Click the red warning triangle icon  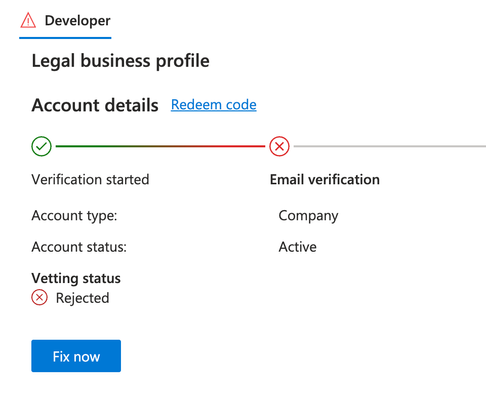[28, 20]
